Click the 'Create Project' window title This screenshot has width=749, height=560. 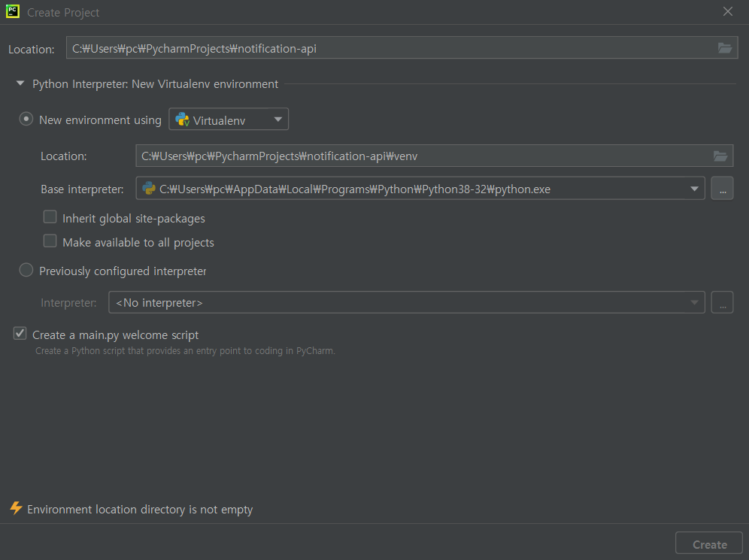[x=63, y=13]
